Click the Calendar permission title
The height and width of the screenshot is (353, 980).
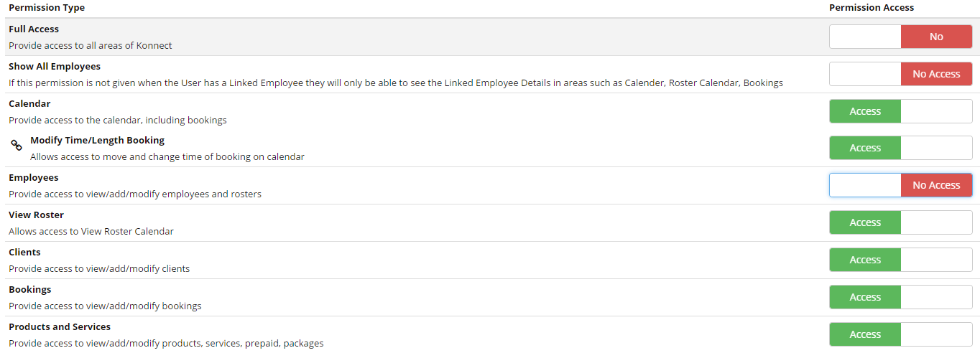[x=29, y=104]
